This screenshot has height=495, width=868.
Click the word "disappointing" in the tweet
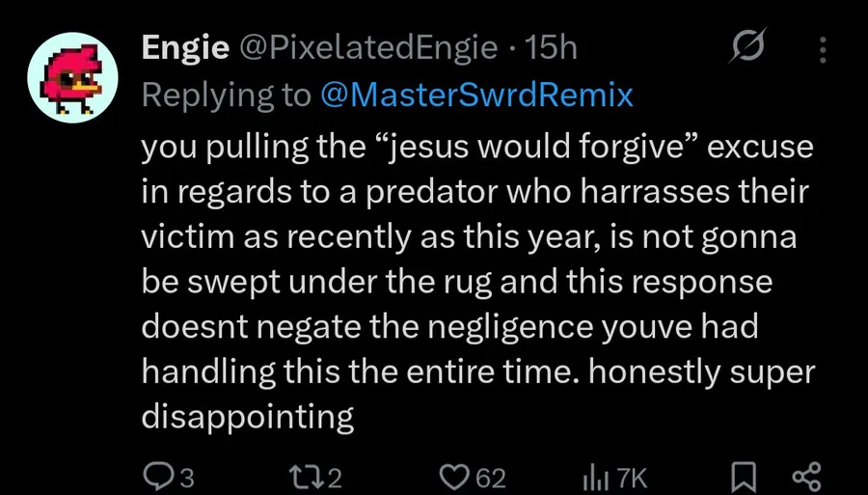pos(248,416)
